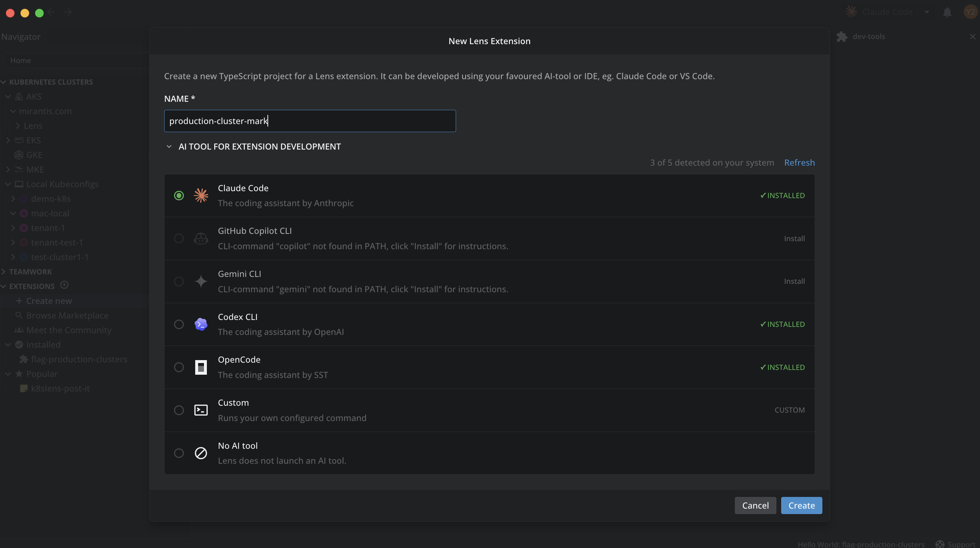Click the Cancel button
This screenshot has width=980, height=548.
coord(755,505)
